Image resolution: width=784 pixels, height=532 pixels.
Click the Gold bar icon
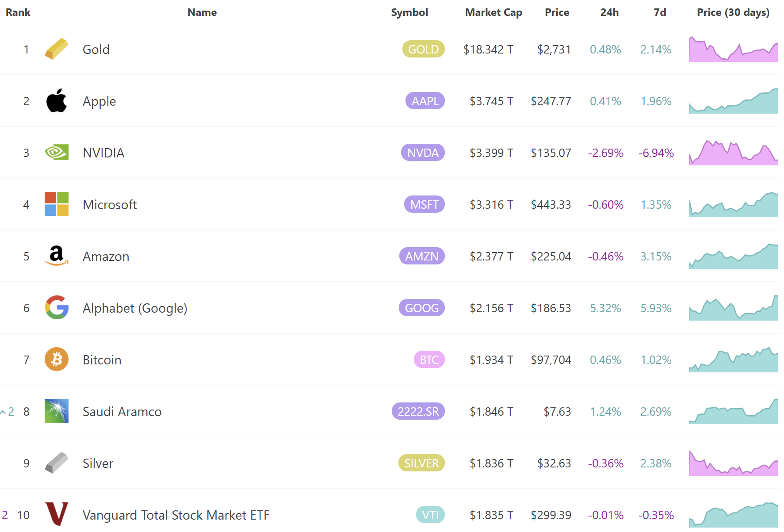tap(57, 49)
